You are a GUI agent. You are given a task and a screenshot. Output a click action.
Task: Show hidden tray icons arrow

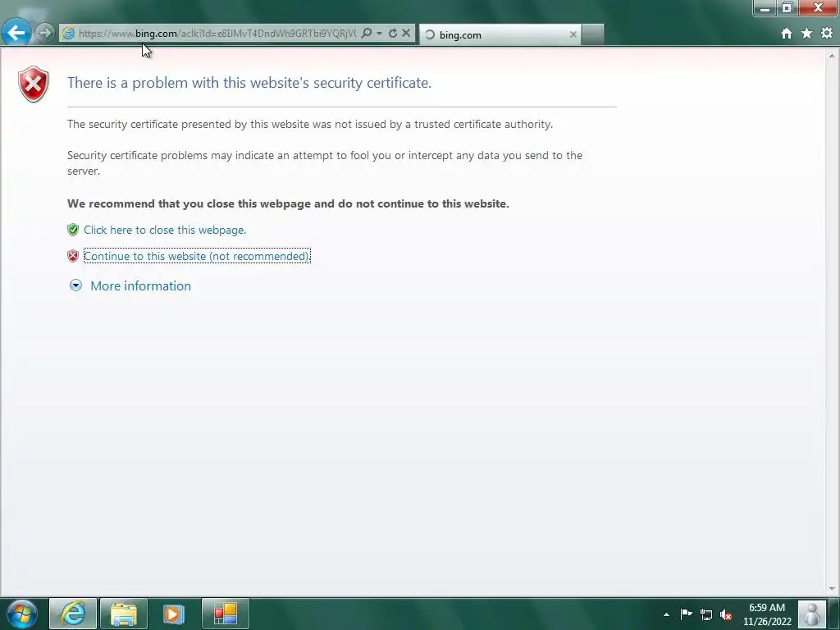tap(666, 614)
